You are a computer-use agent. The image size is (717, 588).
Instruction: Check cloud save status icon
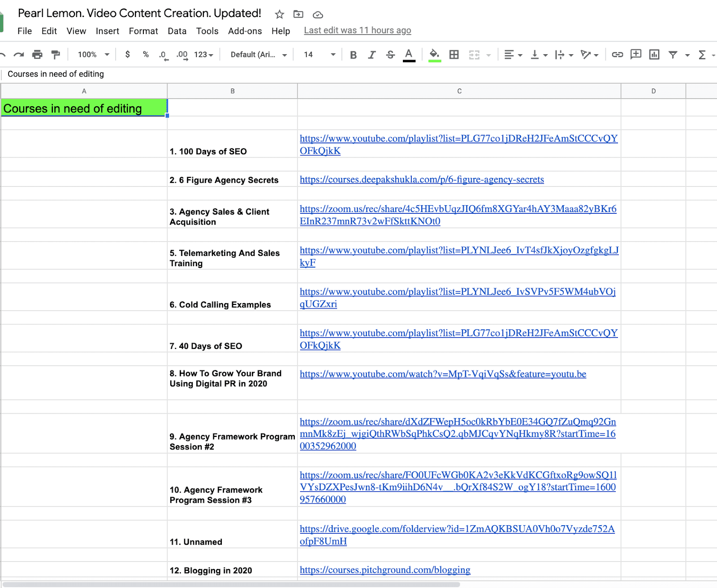click(318, 15)
